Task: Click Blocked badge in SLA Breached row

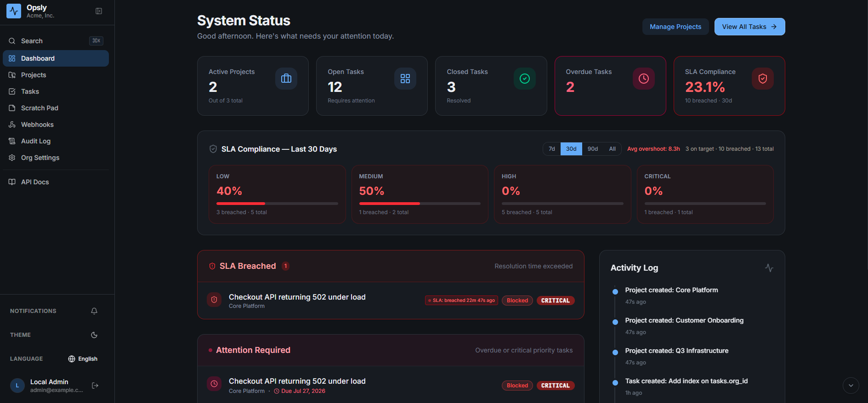Action: 517,301
